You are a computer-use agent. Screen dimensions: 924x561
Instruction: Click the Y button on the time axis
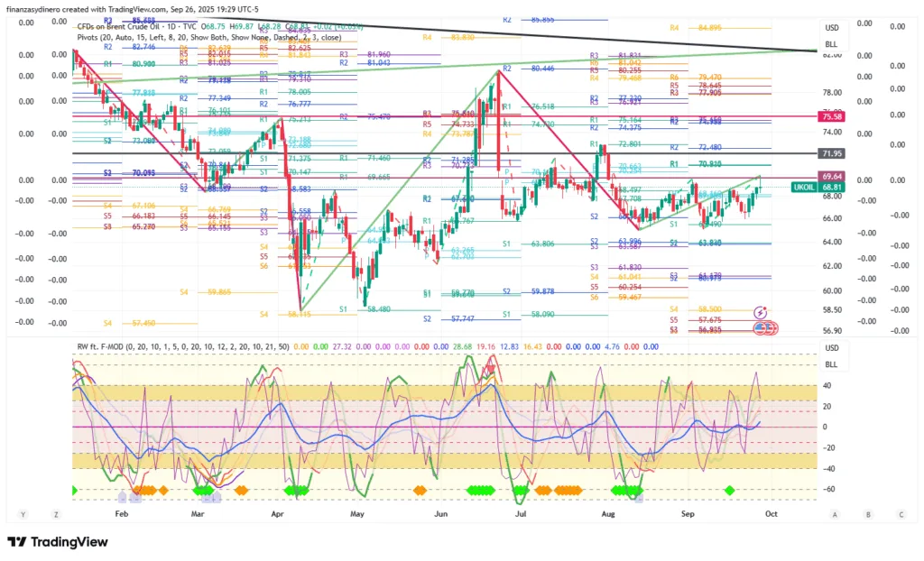click(25, 514)
